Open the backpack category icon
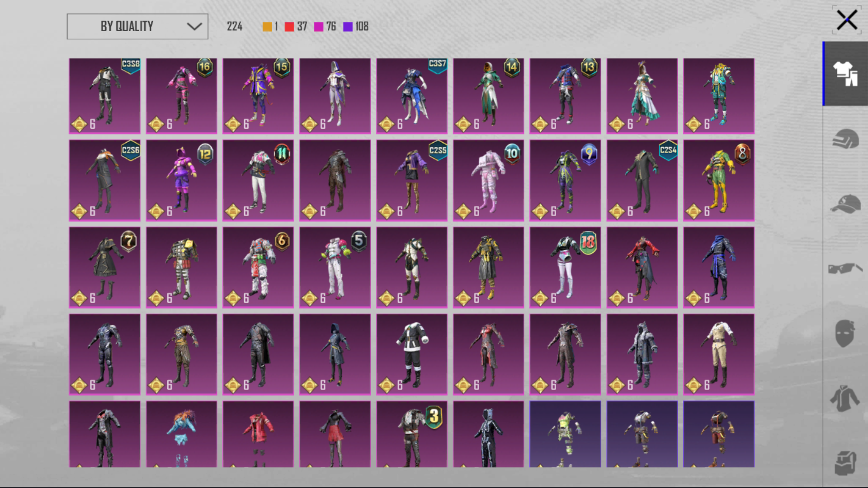This screenshot has width=868, height=488. point(845,463)
